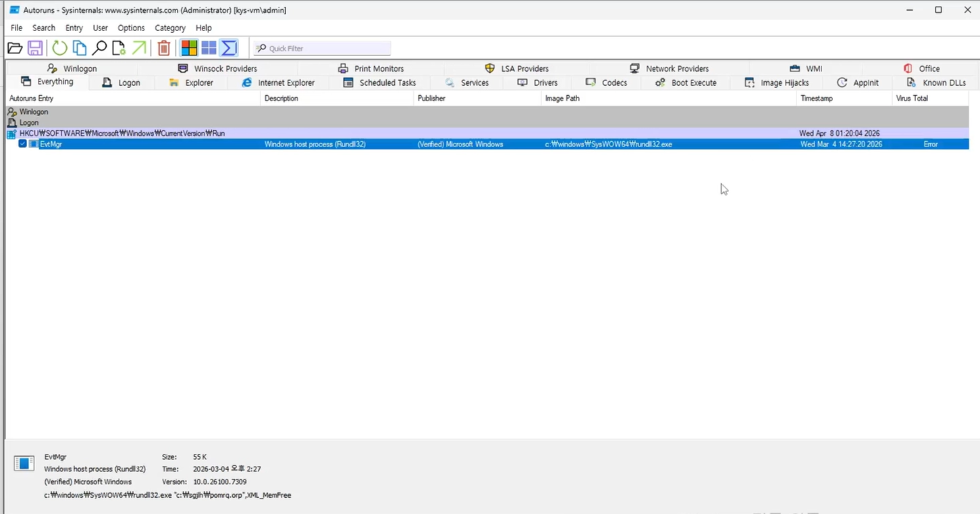
Task: Switch to the Internet Explorer tab
Action: point(278,82)
